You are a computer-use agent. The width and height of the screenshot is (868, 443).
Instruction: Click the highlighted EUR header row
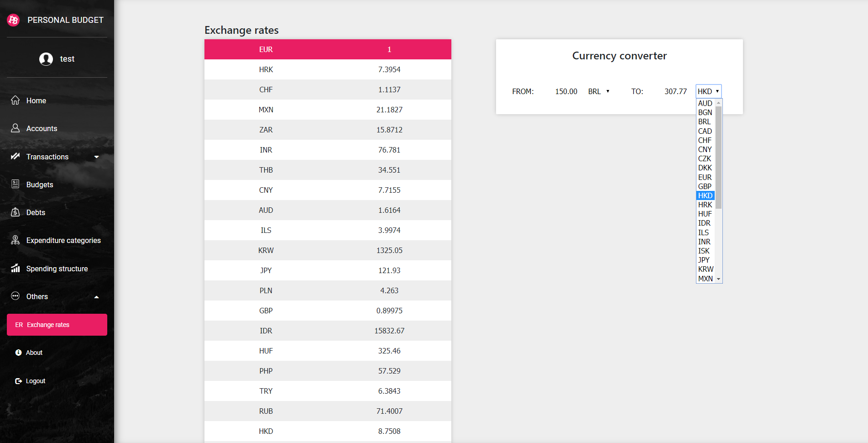click(328, 49)
